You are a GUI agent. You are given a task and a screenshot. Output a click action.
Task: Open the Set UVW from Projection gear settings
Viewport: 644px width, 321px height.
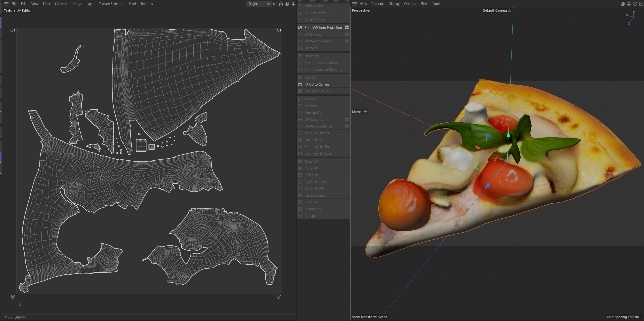click(347, 28)
